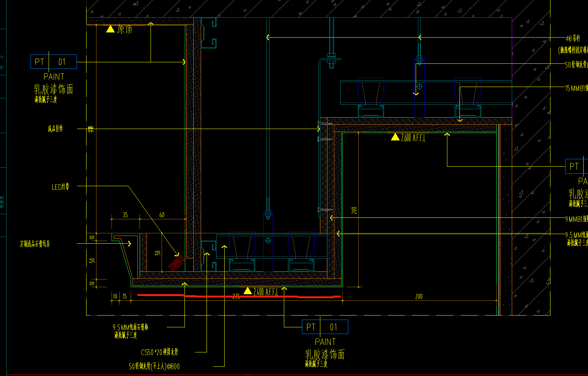588x376 pixels.
Task: Click the PT tag in the bottom box
Action: tap(311, 327)
